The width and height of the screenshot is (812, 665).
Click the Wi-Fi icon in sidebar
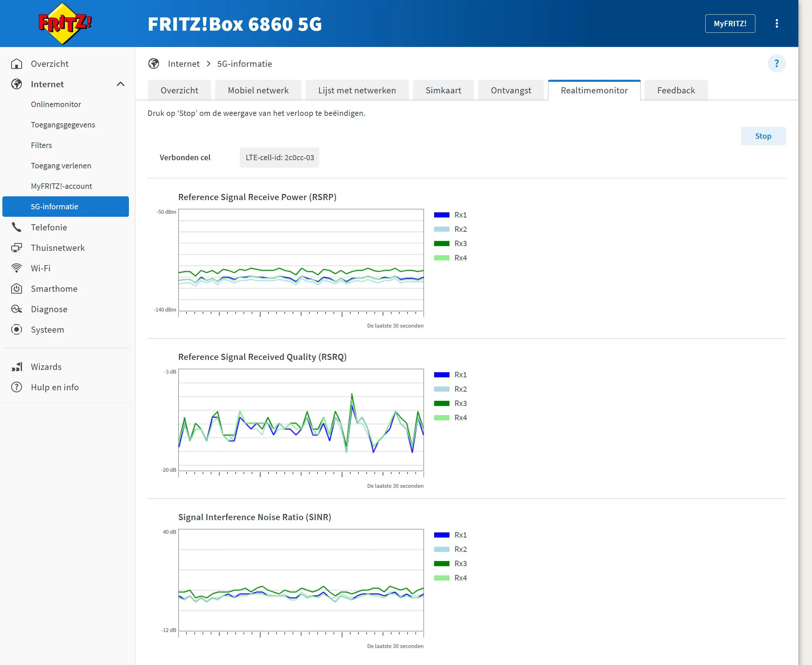(16, 269)
